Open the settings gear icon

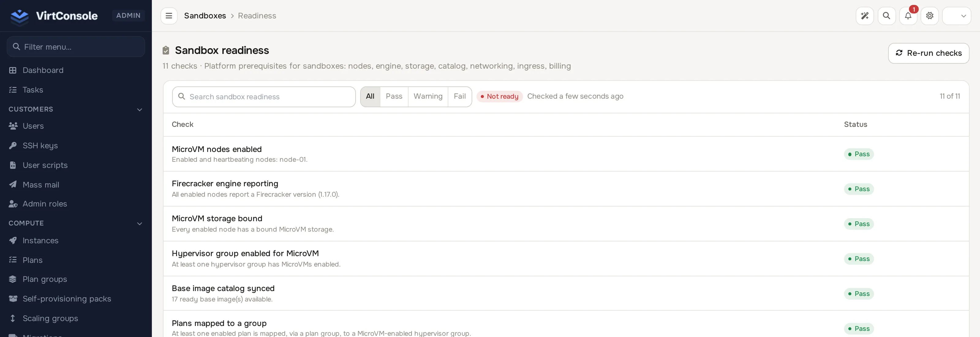pyautogui.click(x=930, y=16)
